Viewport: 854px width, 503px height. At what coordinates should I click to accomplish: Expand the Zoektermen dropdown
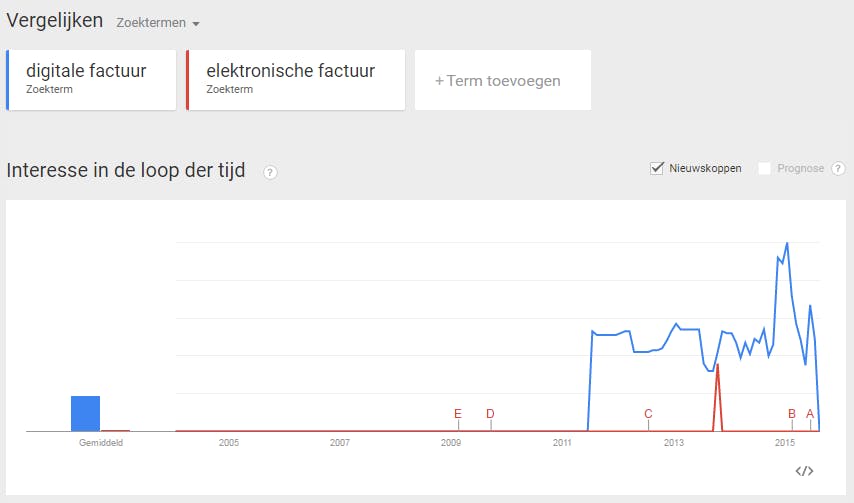[158, 23]
